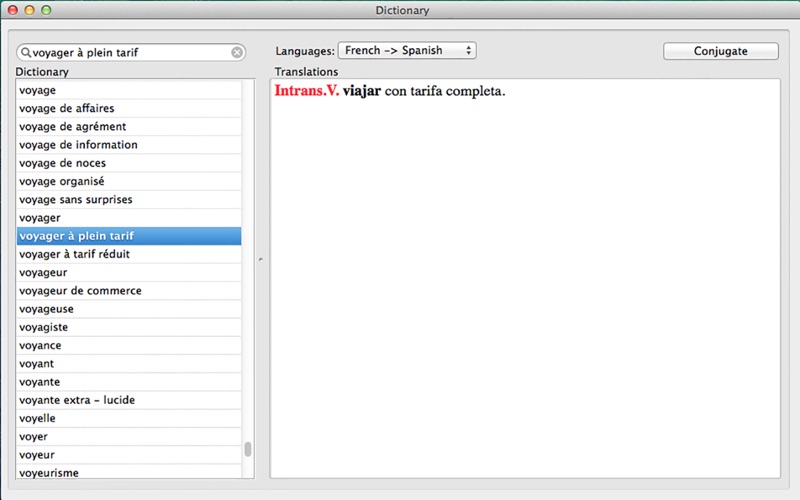Select the 'voyeur' entry
This screenshot has height=500, width=800.
pyautogui.click(x=129, y=455)
